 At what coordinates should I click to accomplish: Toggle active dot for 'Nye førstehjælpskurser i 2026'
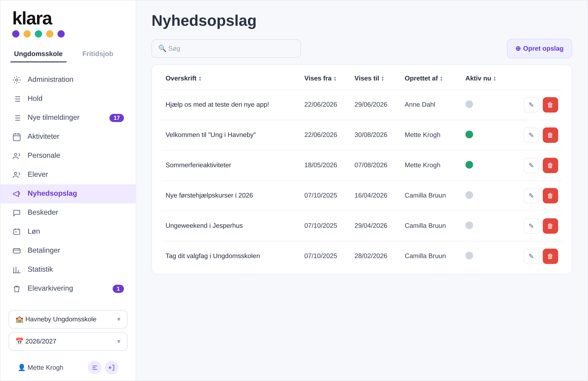click(469, 195)
